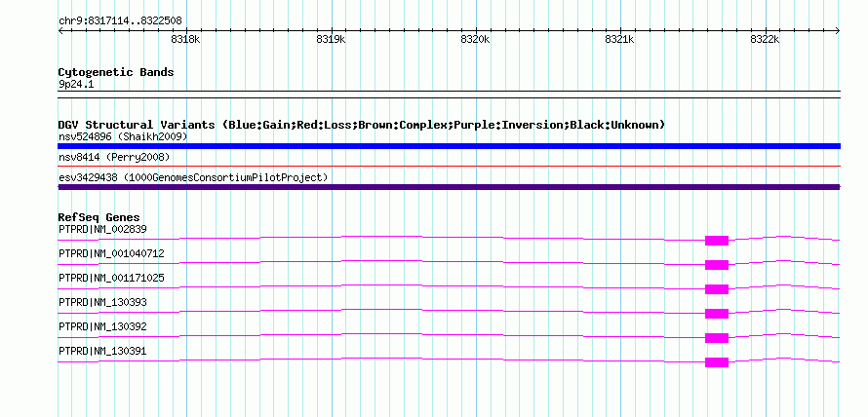Click the purple esv3429438 inversion variant bar
This screenshot has width=868, height=417.
point(449,187)
